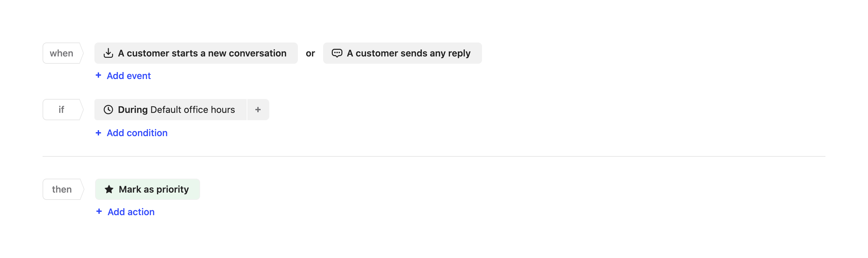Click the 'then' step label
Viewport: 868px width, 258px height.
pyautogui.click(x=62, y=189)
